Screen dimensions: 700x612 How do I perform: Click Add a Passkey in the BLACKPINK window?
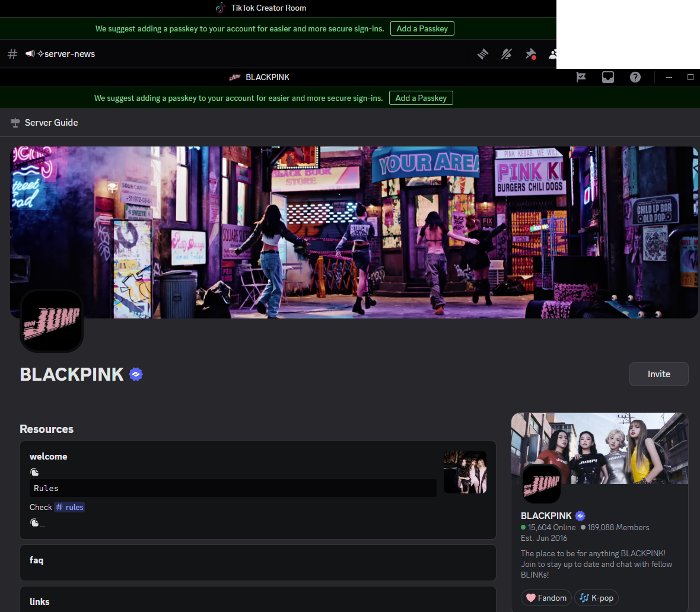[x=421, y=98]
